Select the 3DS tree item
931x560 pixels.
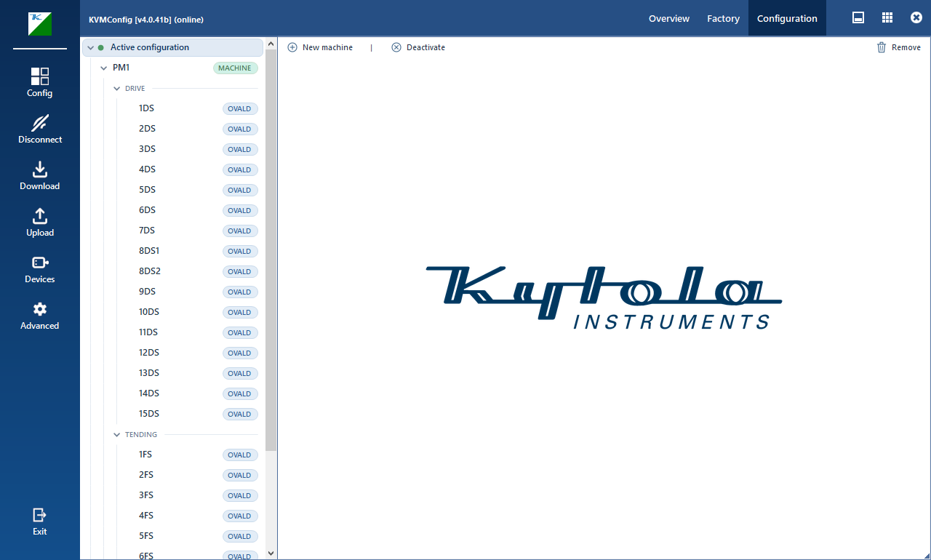pos(147,149)
